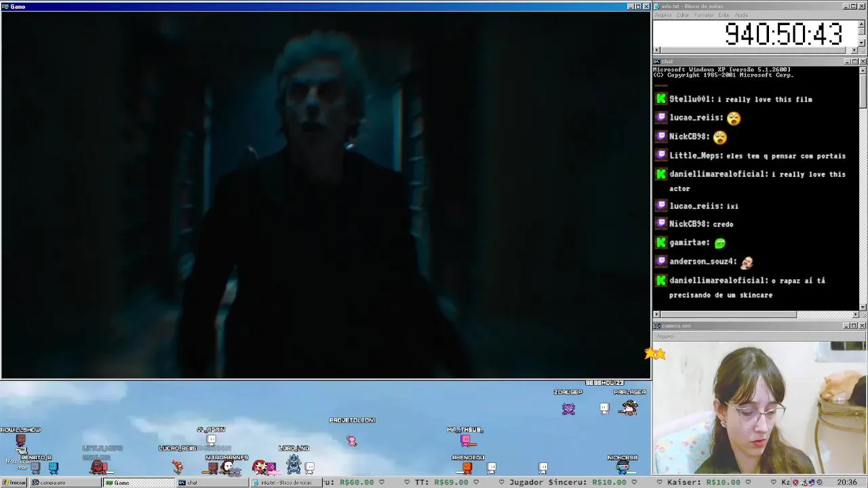Open Exibir menu in Notepad

point(724,15)
